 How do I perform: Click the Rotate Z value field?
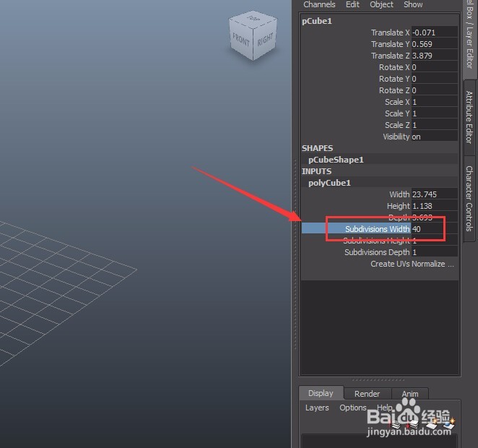tap(435, 90)
